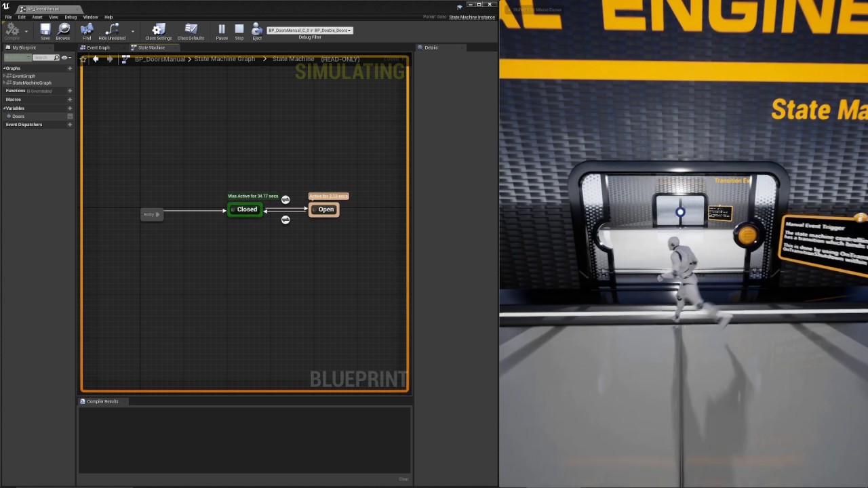Eject from the player
868x488 pixels.
pos(256,31)
